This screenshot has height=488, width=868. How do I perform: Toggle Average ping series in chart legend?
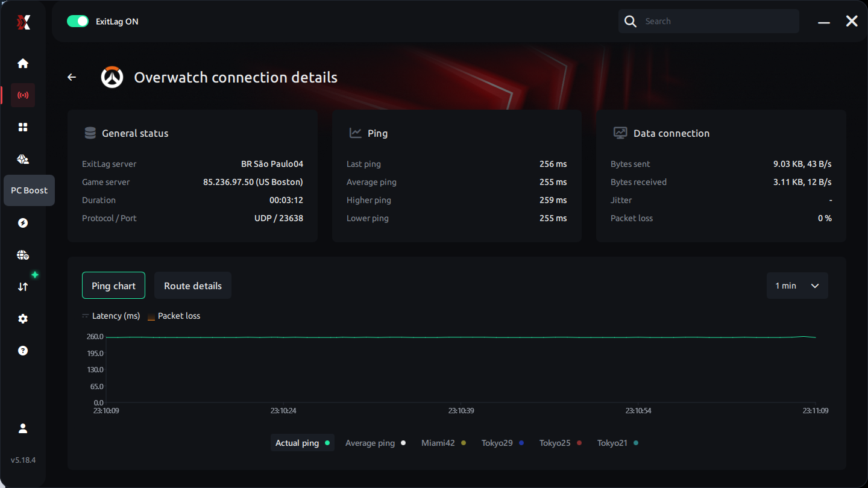(x=375, y=443)
